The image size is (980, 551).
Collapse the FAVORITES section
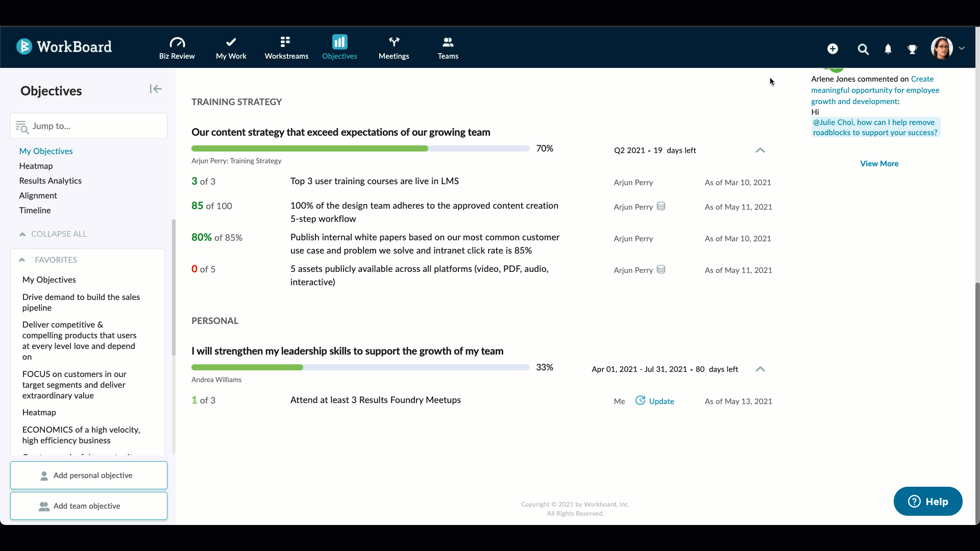(22, 260)
